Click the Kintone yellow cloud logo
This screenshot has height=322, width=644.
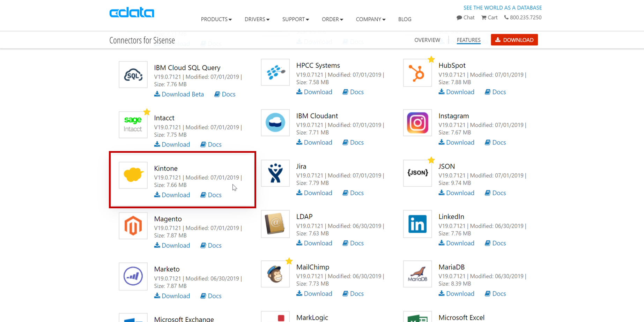(133, 175)
